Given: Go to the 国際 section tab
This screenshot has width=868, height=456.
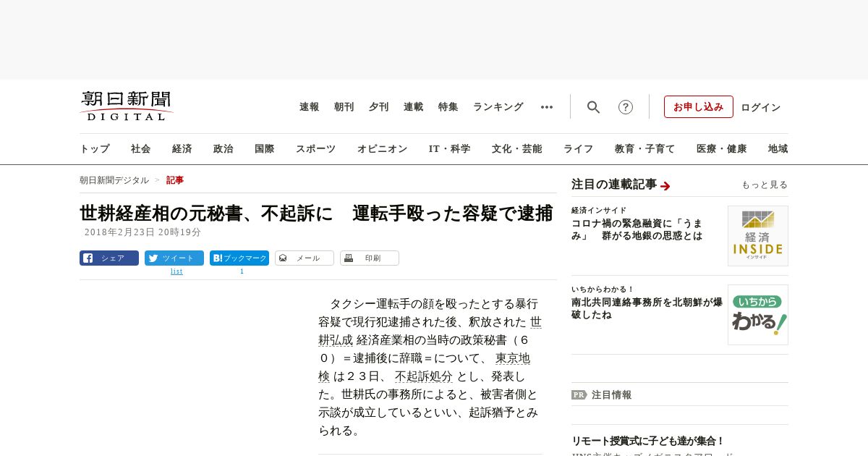Looking at the screenshot, I should pos(265,149).
